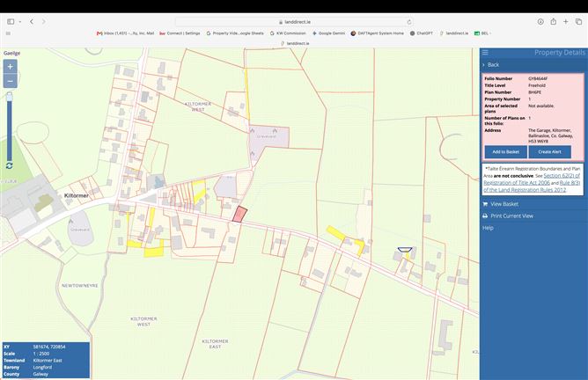Open the Google Gemini bookmark
The height and width of the screenshot is (380, 588).
tap(328, 33)
